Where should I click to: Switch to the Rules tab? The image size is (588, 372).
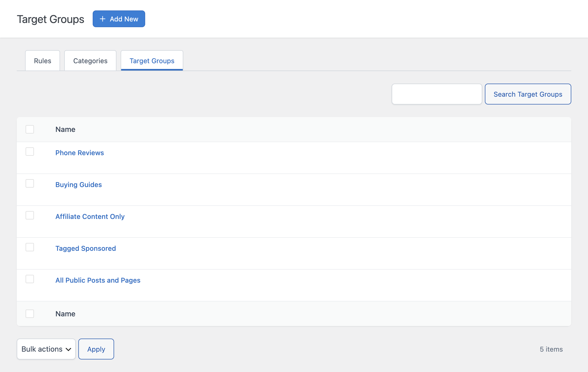tap(43, 61)
